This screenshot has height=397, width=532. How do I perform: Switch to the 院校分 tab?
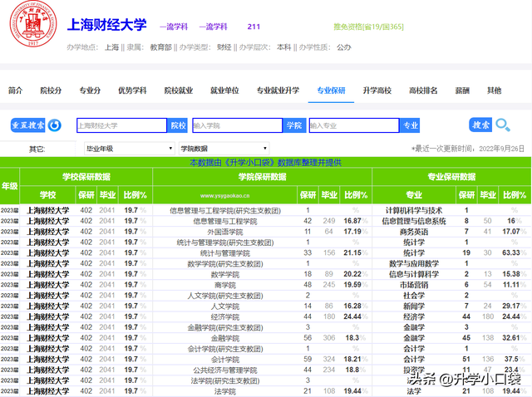point(51,91)
